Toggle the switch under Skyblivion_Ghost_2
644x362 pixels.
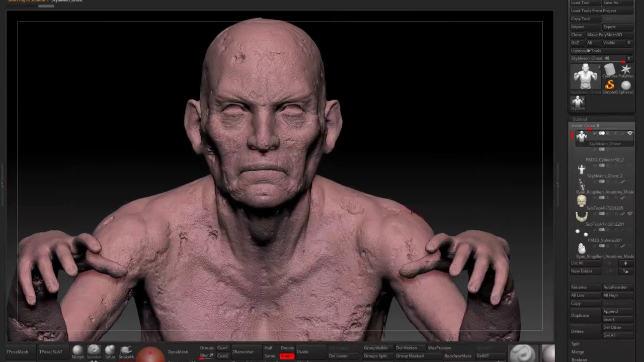[x=602, y=182]
